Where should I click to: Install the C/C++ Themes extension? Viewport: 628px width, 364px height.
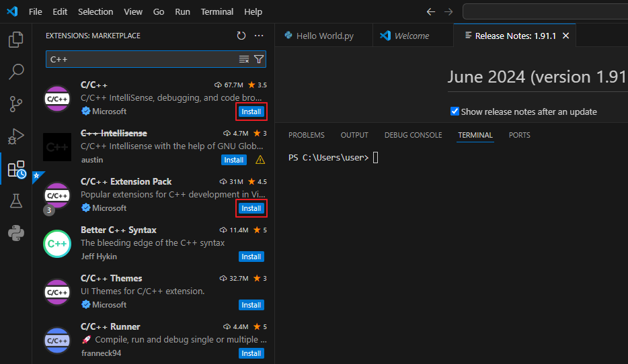coord(251,305)
